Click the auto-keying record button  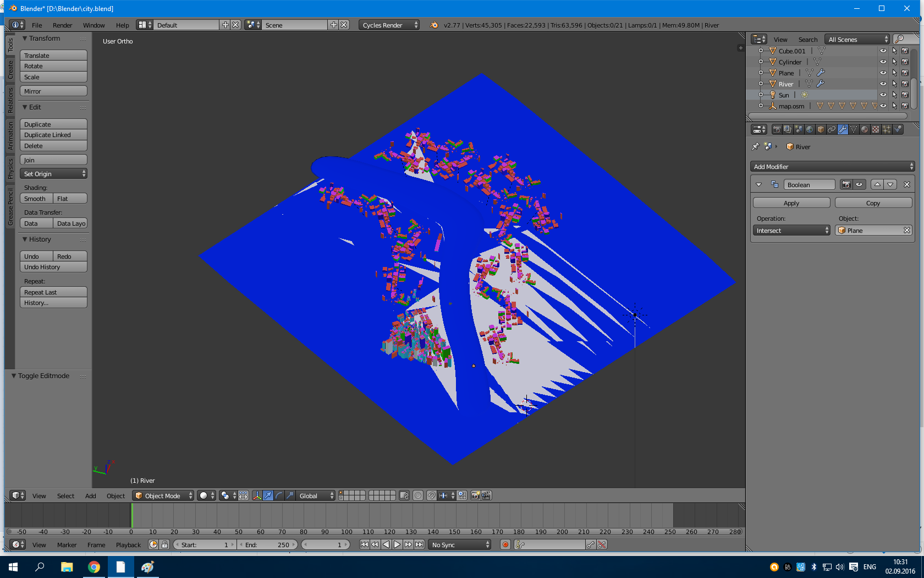pyautogui.click(x=505, y=544)
